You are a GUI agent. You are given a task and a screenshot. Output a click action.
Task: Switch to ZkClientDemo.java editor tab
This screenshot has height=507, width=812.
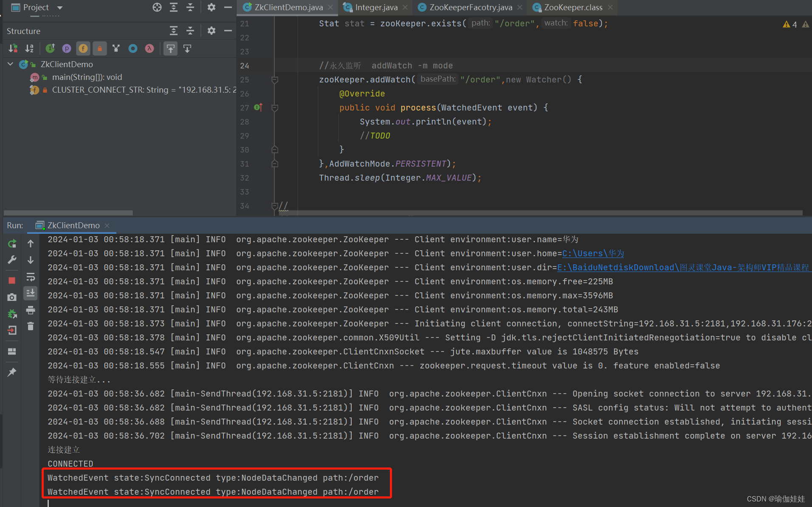click(x=288, y=7)
